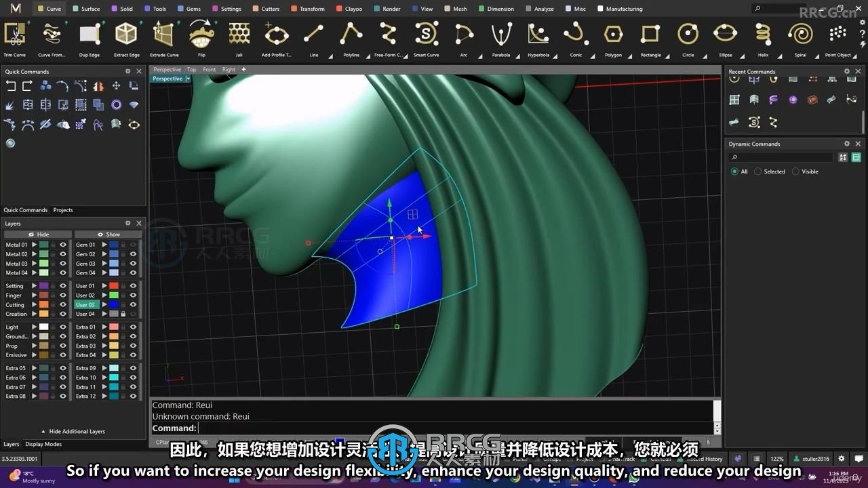The image size is (868, 488).
Task: Click the Command input field
Action: 455,428
